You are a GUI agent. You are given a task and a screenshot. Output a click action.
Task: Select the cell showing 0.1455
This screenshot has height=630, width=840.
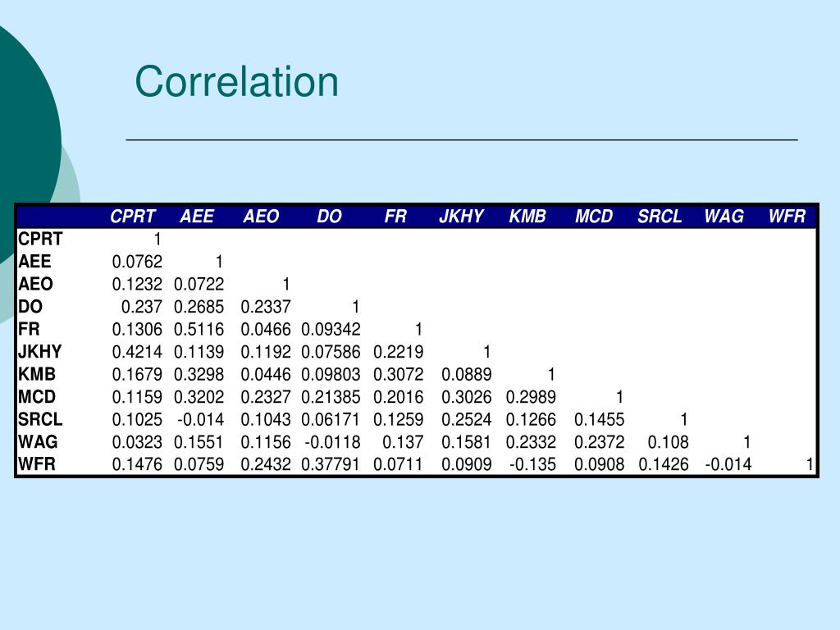pos(600,419)
